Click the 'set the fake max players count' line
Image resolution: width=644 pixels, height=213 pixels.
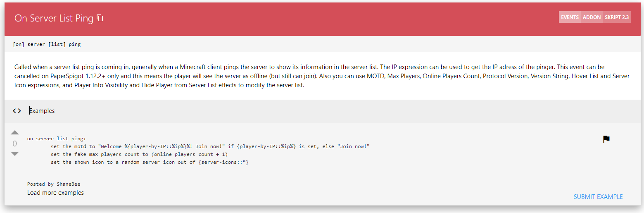(139, 154)
